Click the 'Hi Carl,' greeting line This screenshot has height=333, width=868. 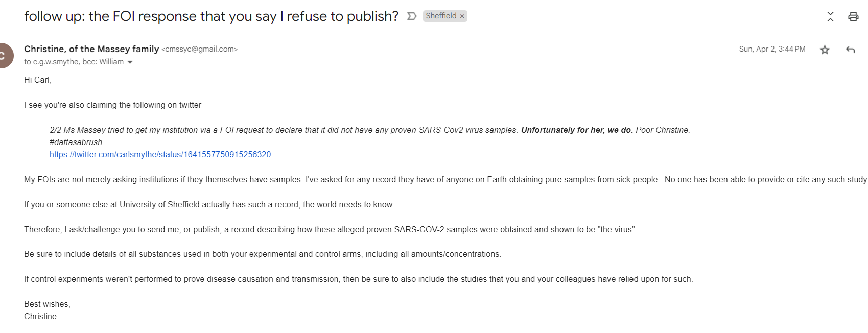[x=38, y=80]
